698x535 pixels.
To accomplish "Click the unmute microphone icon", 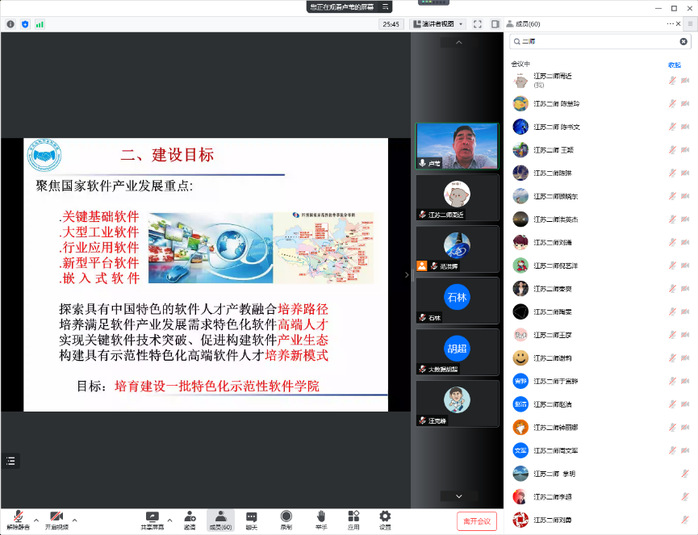I will [18, 516].
